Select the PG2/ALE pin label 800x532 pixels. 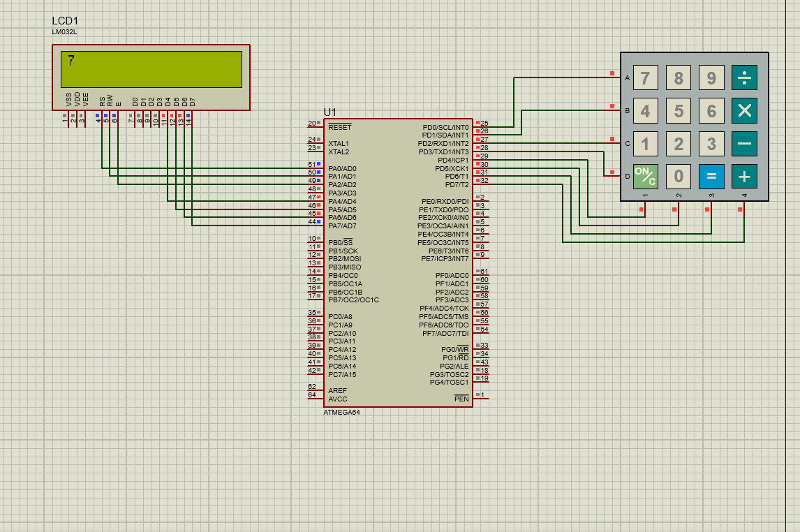pyautogui.click(x=454, y=367)
